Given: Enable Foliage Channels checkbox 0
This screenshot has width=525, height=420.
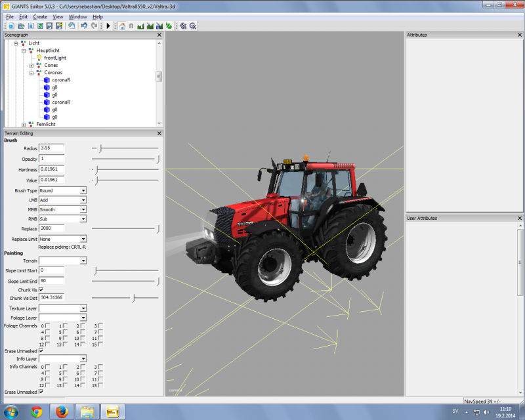Looking at the screenshot, I should tap(47, 326).
